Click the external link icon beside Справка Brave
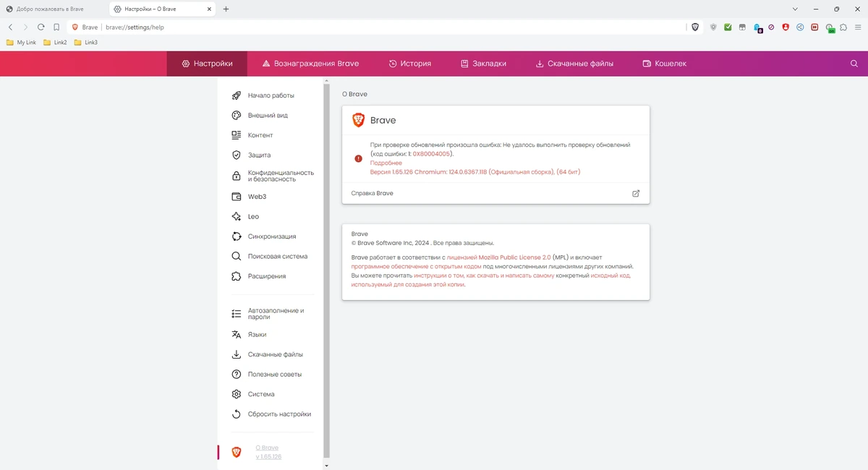This screenshot has height=470, width=868. click(636, 193)
